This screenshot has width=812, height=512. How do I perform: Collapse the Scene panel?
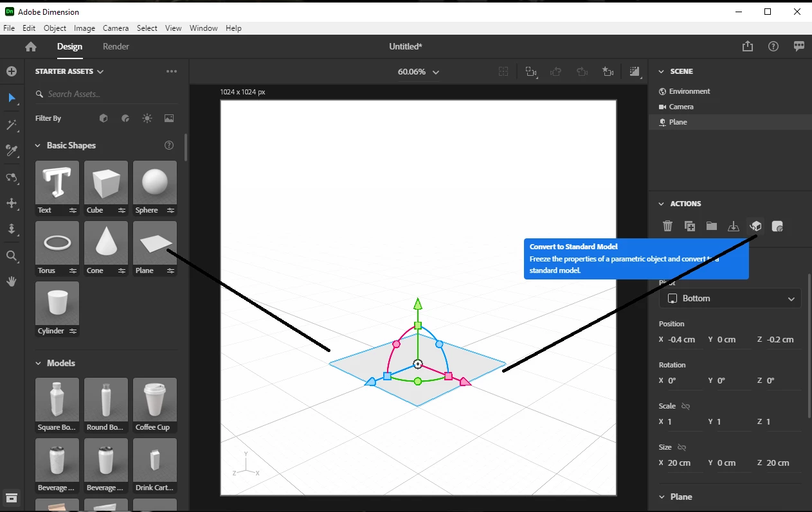[661, 71]
